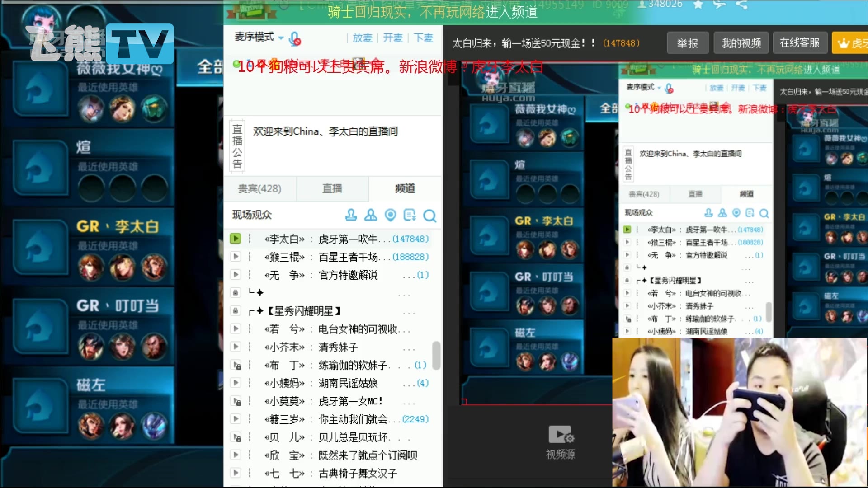
Task: Click first recent hero of GR丶李太白
Action: coord(91,267)
